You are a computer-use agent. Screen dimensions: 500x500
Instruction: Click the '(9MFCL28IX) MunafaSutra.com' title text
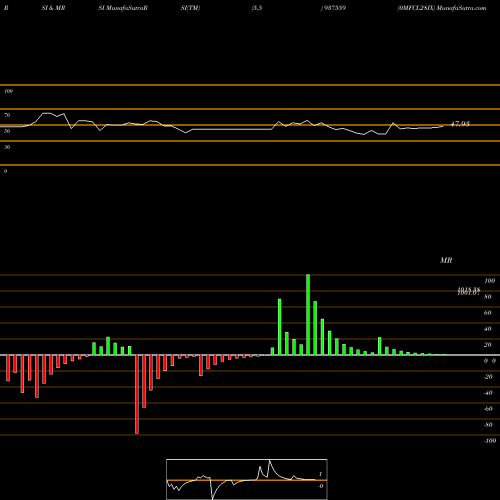pos(442,8)
